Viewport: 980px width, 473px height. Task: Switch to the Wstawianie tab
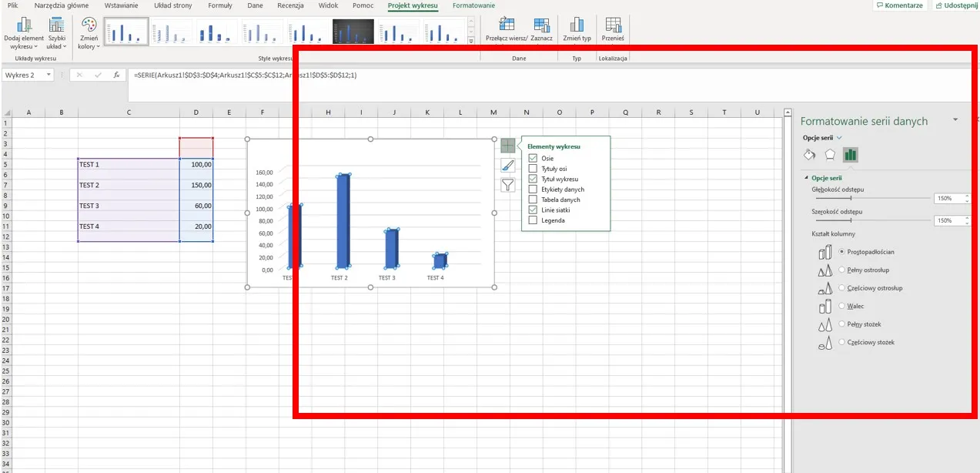122,5
